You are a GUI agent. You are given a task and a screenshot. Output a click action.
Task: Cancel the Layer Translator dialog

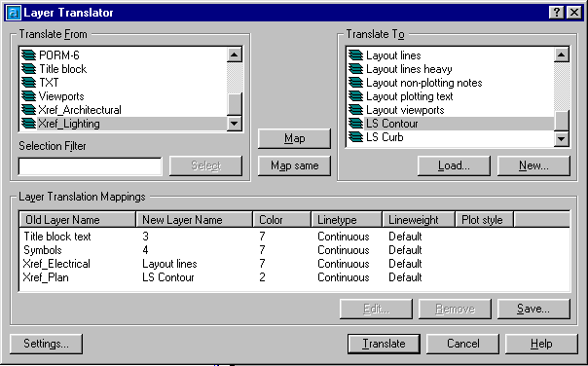coord(462,344)
